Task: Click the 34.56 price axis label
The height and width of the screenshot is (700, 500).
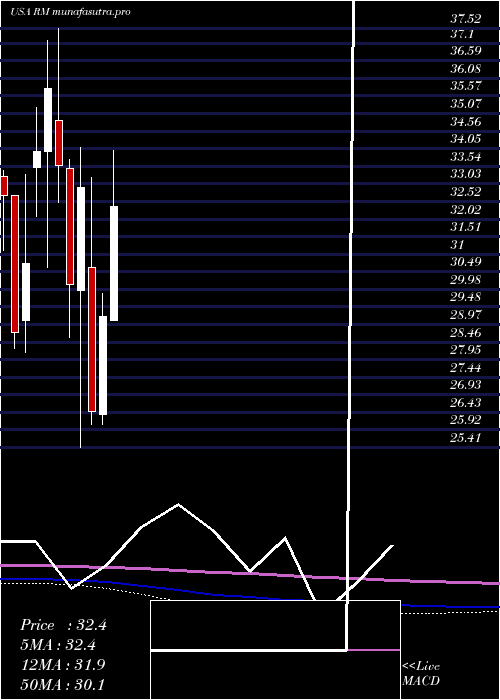Action: [x=466, y=121]
